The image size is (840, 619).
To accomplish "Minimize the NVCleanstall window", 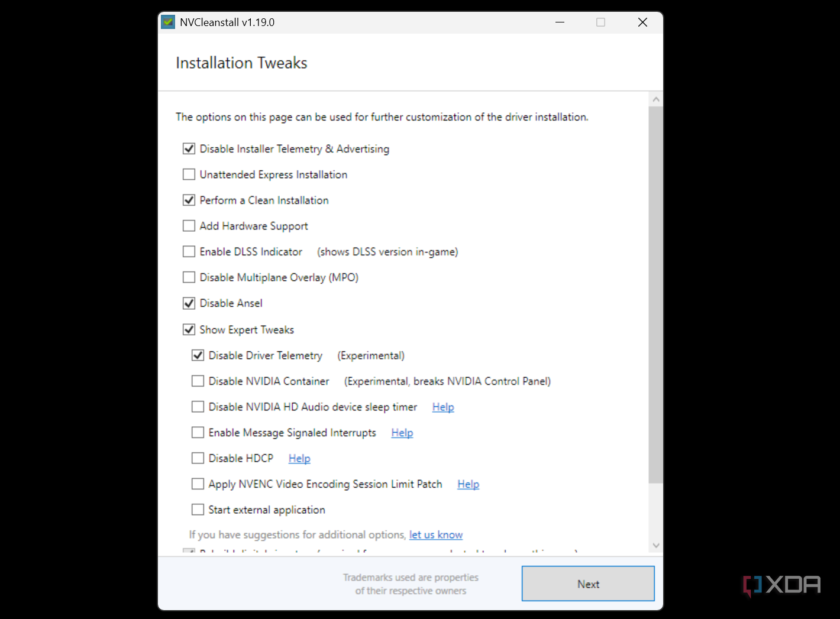I will point(560,22).
